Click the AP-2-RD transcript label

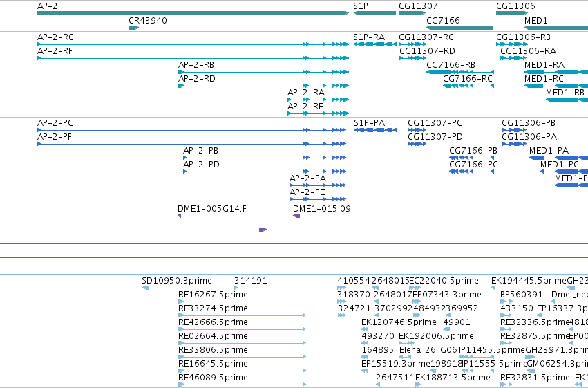pos(197,79)
